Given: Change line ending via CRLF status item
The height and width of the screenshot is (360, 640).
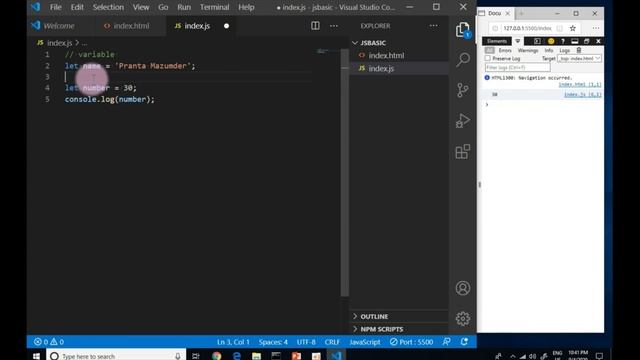Looking at the screenshot, I should coord(332,342).
